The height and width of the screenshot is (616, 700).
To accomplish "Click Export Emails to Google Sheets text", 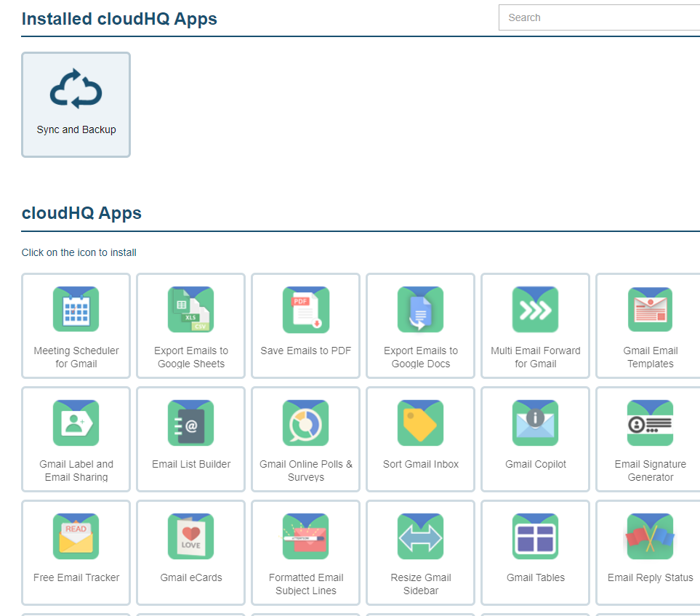I will 191,357.
